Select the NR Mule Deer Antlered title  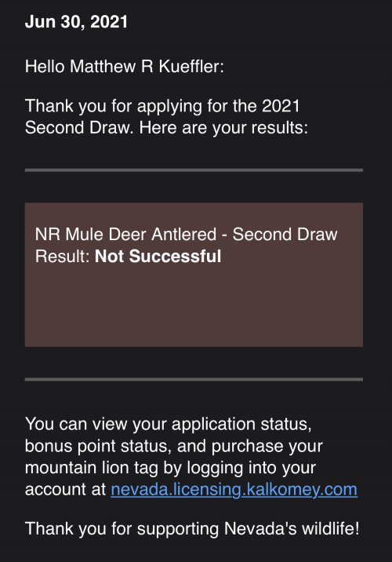coord(125,235)
